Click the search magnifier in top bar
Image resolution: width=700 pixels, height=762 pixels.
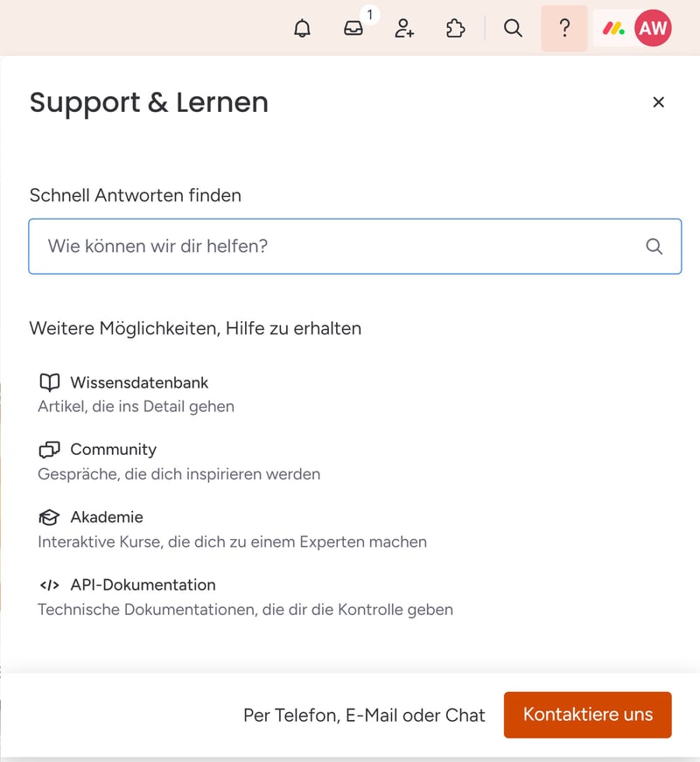(x=514, y=29)
